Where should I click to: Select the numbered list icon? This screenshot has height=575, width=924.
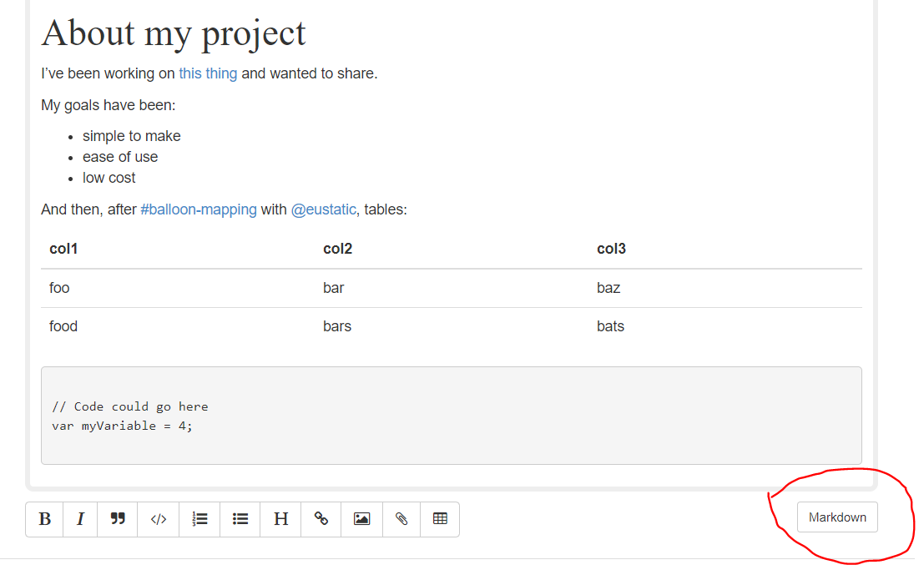pyautogui.click(x=199, y=518)
